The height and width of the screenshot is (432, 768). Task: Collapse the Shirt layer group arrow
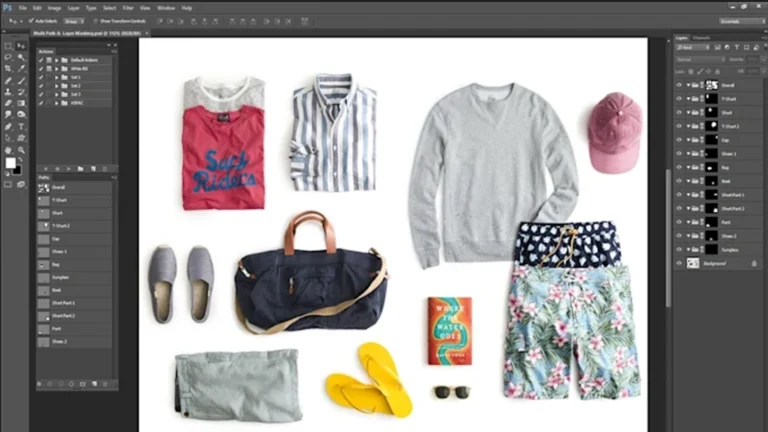pyautogui.click(x=688, y=113)
